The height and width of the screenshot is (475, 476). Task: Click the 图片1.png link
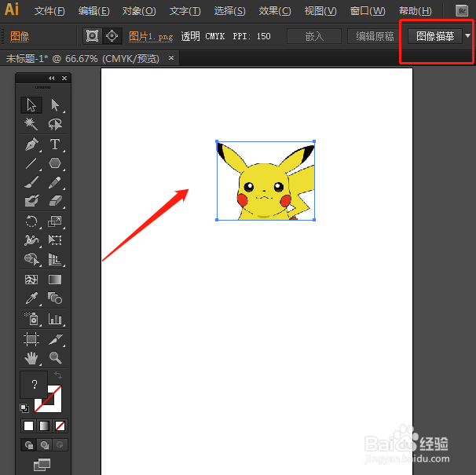pyautogui.click(x=151, y=36)
